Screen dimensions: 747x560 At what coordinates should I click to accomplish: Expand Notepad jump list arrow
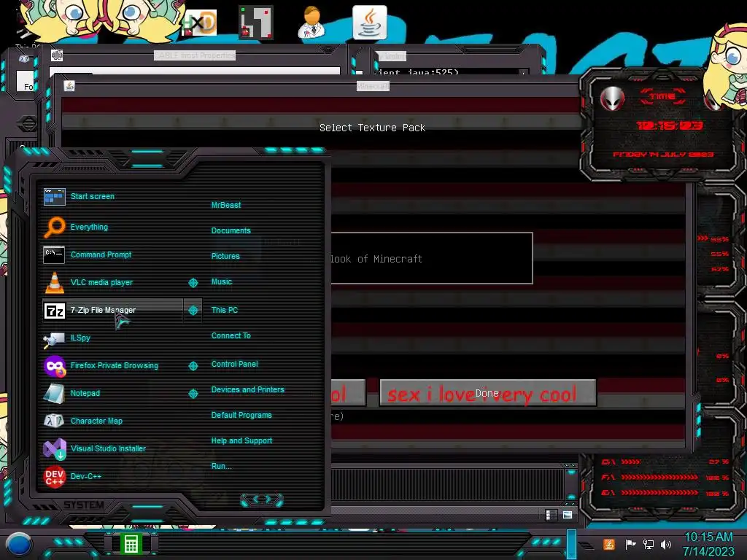tap(193, 393)
